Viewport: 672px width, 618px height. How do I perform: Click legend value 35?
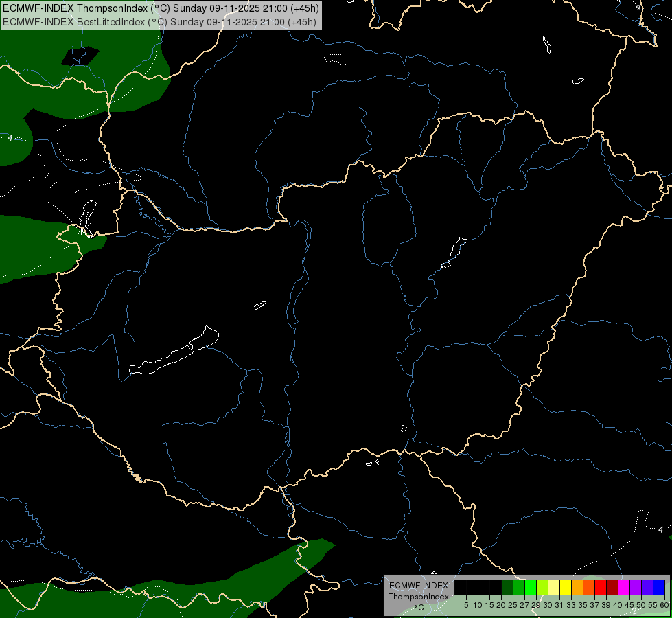click(583, 605)
